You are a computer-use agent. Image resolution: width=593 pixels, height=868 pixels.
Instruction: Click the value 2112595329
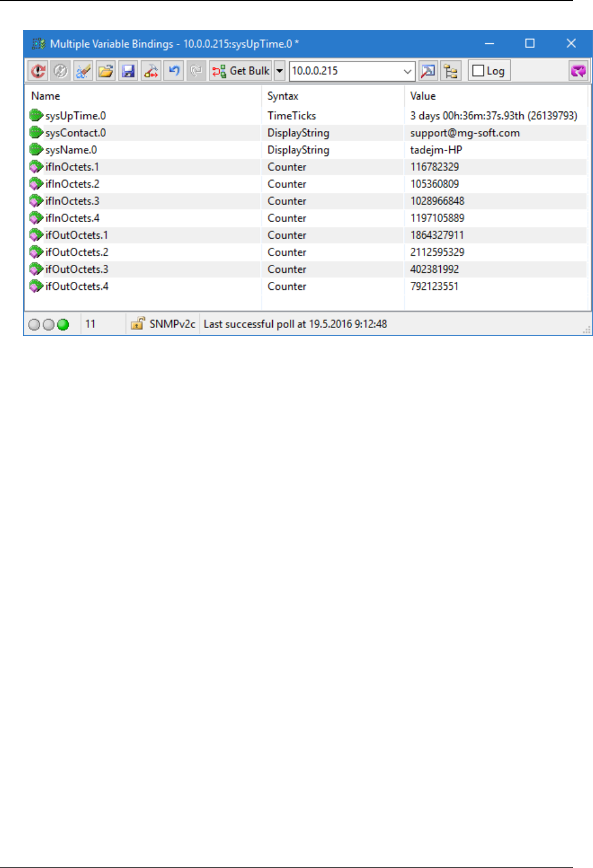coord(437,252)
